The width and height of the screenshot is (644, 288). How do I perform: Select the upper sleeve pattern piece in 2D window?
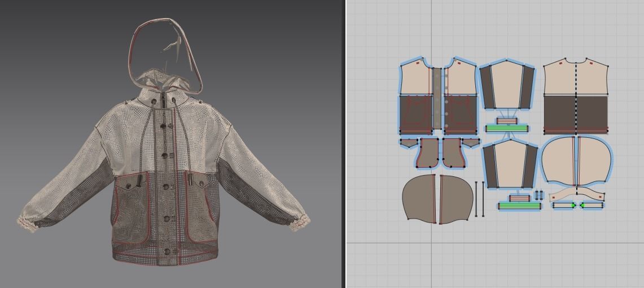coord(507,85)
